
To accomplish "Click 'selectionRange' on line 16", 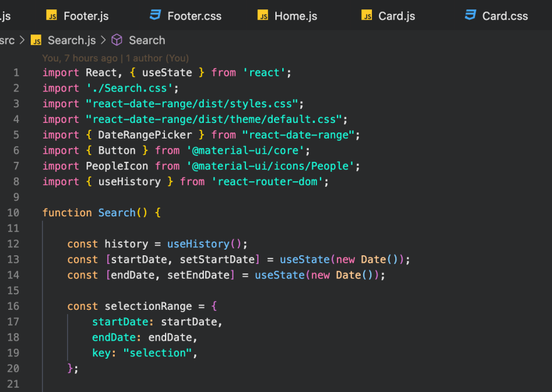I will point(148,306).
